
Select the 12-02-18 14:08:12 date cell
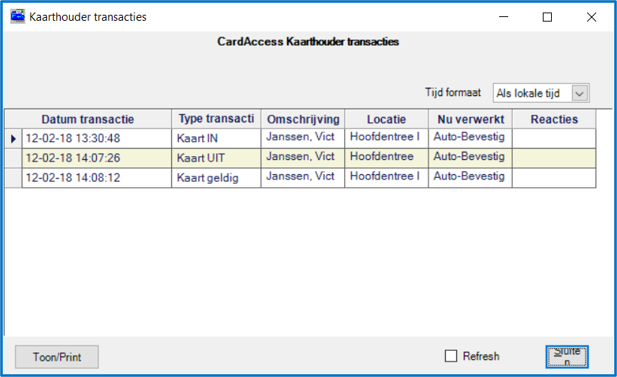pos(97,178)
